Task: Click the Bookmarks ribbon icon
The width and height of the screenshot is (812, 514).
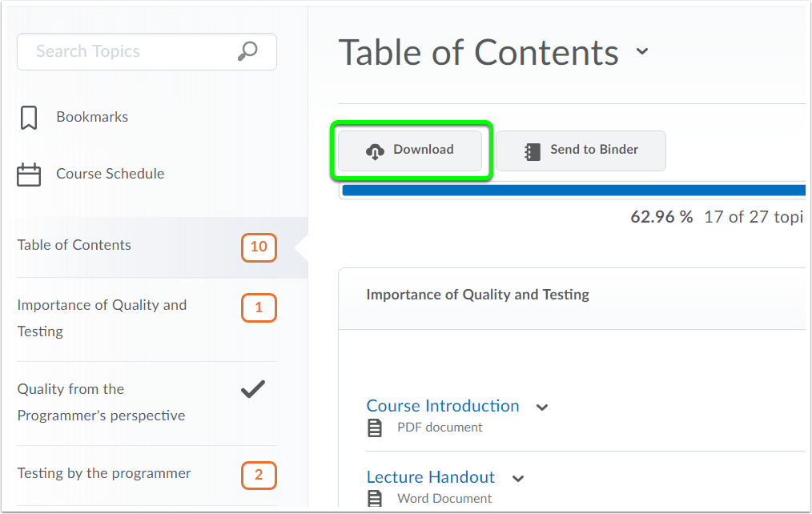Action: (x=29, y=118)
